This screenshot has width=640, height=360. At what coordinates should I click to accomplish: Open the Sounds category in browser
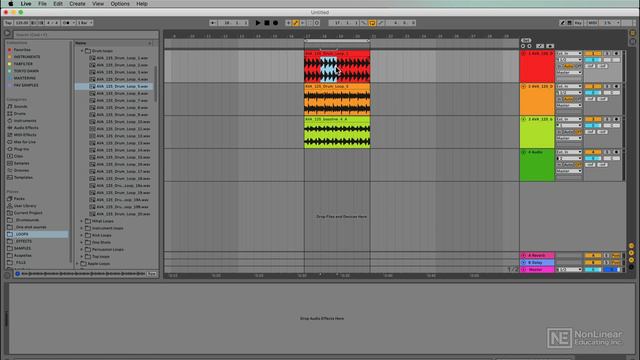(20, 107)
